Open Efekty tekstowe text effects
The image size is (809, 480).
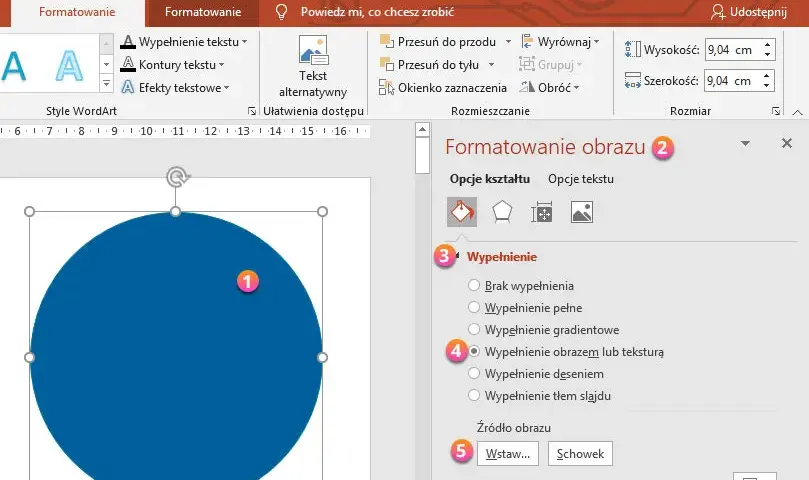click(x=174, y=88)
